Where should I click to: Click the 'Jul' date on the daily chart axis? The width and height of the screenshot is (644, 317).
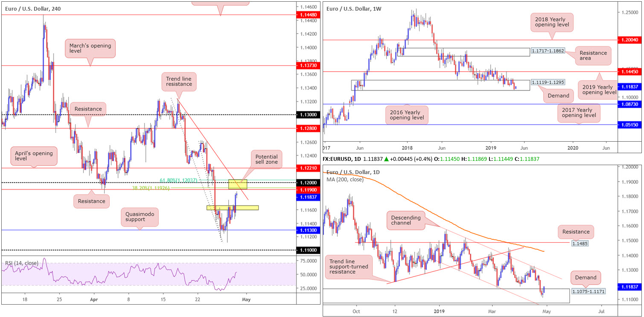click(x=602, y=311)
